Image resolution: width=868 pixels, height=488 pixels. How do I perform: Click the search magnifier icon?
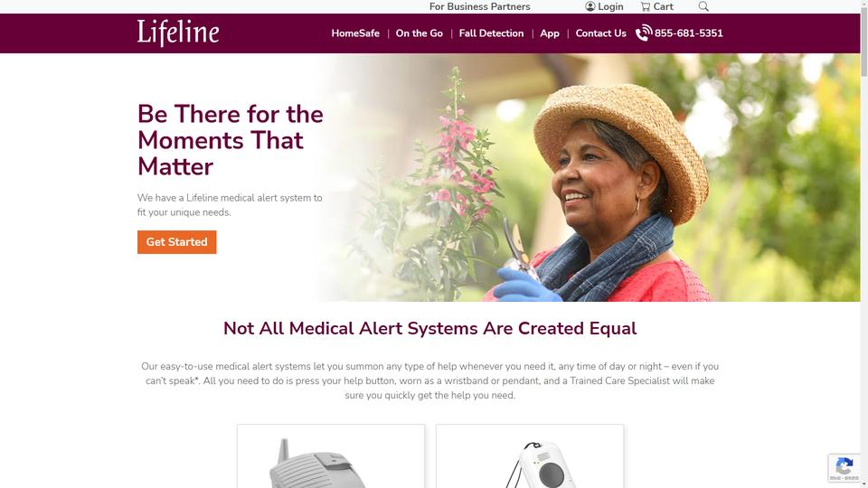coord(703,6)
